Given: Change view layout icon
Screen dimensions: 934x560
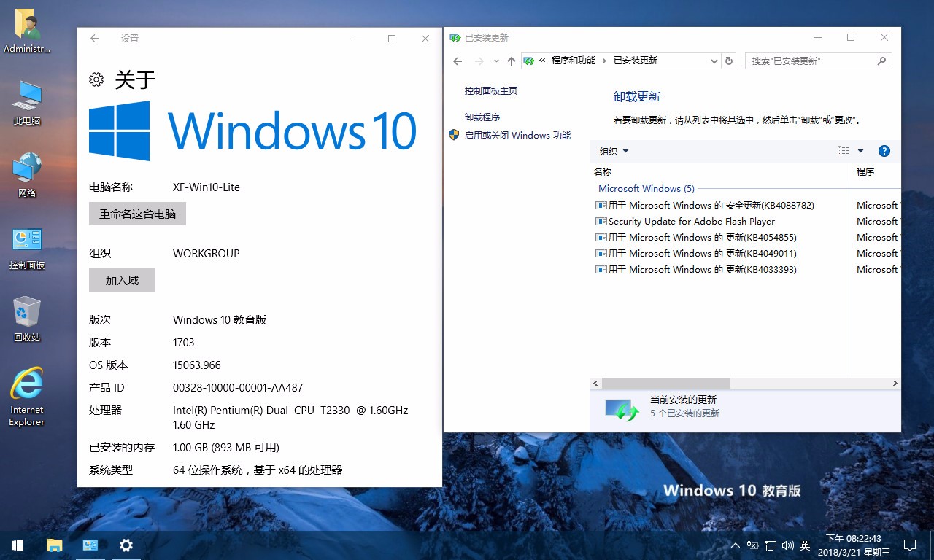Looking at the screenshot, I should point(844,151).
